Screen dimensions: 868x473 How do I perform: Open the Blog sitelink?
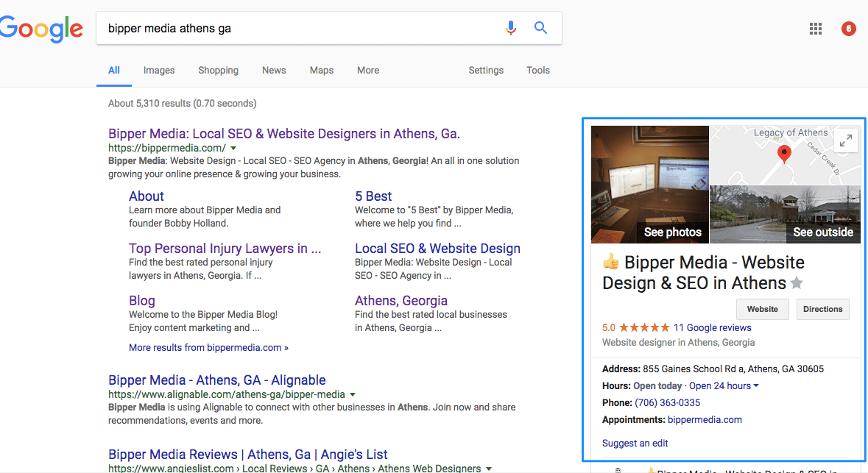click(141, 301)
